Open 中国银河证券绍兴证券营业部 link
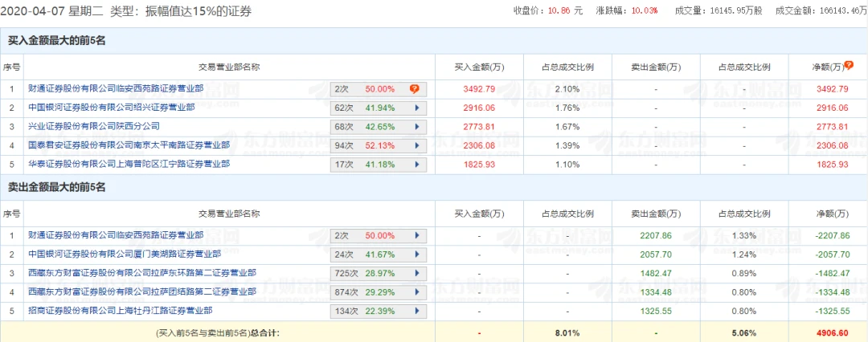Viewport: 868px width, 342px height. (x=111, y=108)
